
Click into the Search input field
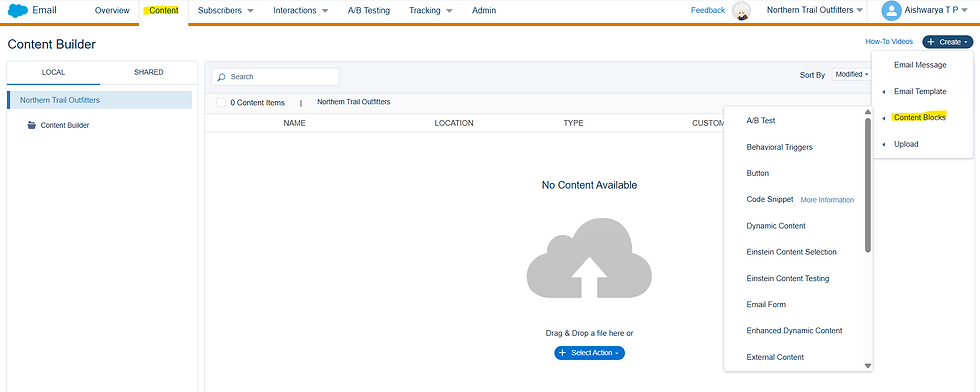[x=276, y=77]
